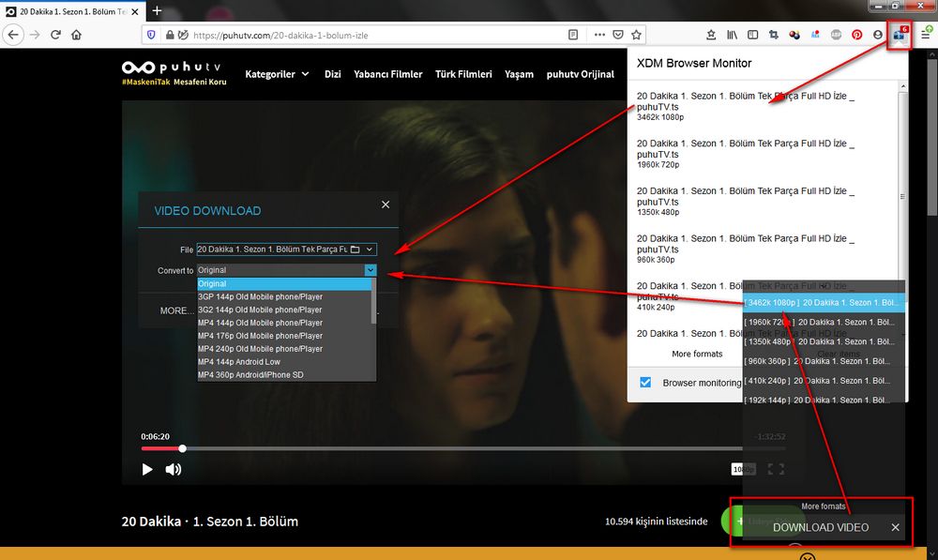This screenshot has width=938, height=560.
Task: Choose [3462k 1080p] format popup entry
Action: pyautogui.click(x=824, y=302)
